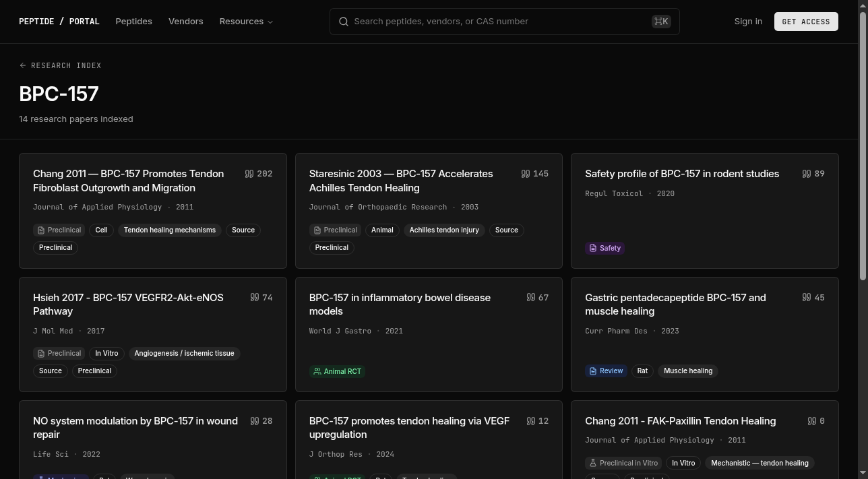The height and width of the screenshot is (479, 868).
Task: Click 'Curr Pharm Des · 2023' text
Action: click(632, 331)
